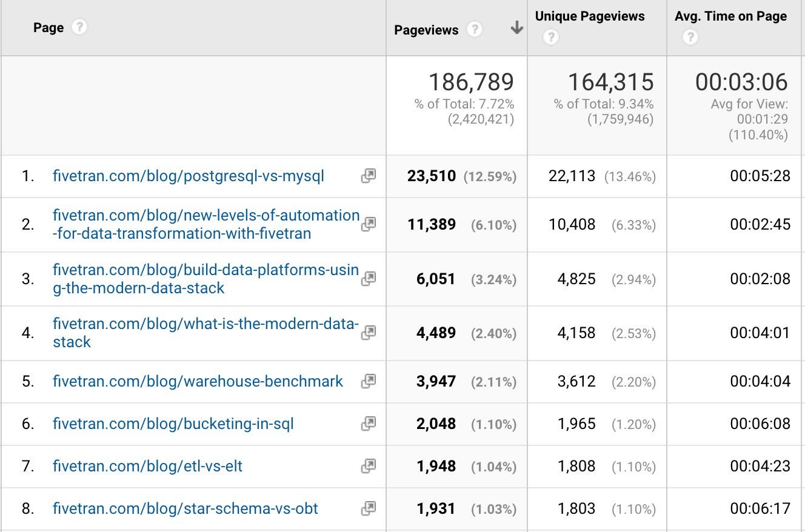Select pageviews cell 4,489
The width and height of the screenshot is (805, 532).
click(x=435, y=333)
